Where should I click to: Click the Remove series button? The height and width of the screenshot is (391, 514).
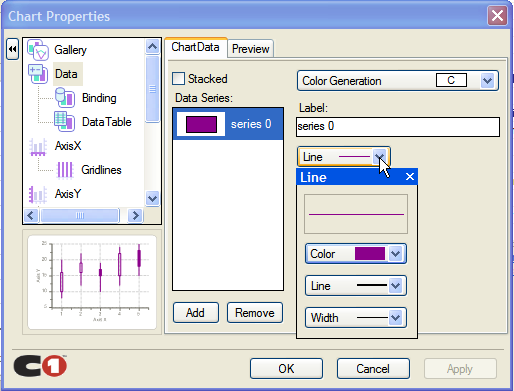[255, 313]
